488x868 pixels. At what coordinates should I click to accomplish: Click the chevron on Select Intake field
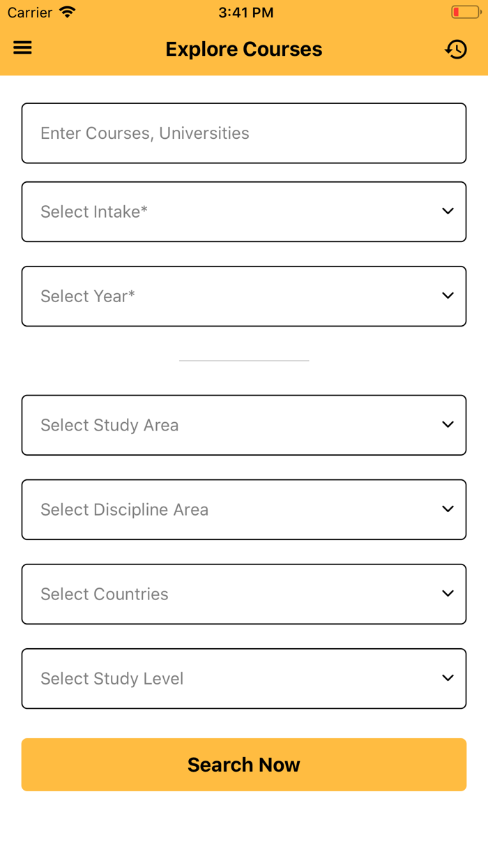[x=448, y=211]
